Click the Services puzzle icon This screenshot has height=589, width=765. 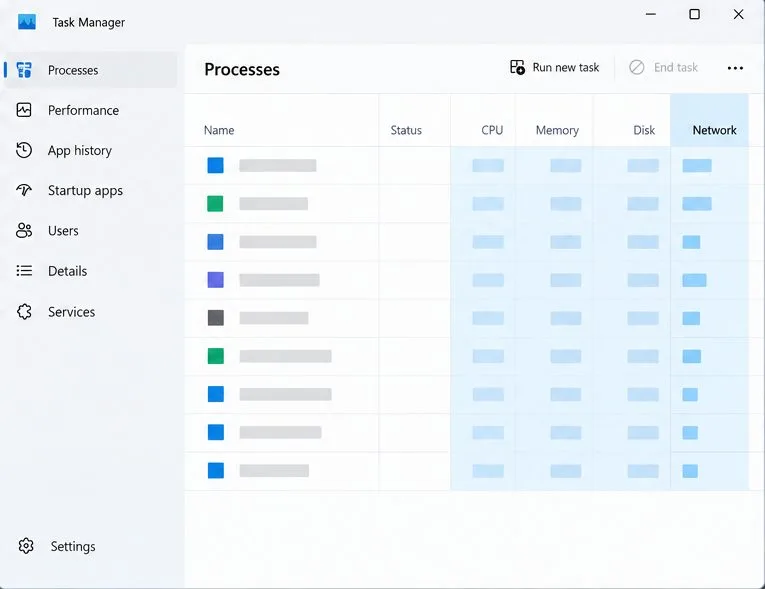24,311
